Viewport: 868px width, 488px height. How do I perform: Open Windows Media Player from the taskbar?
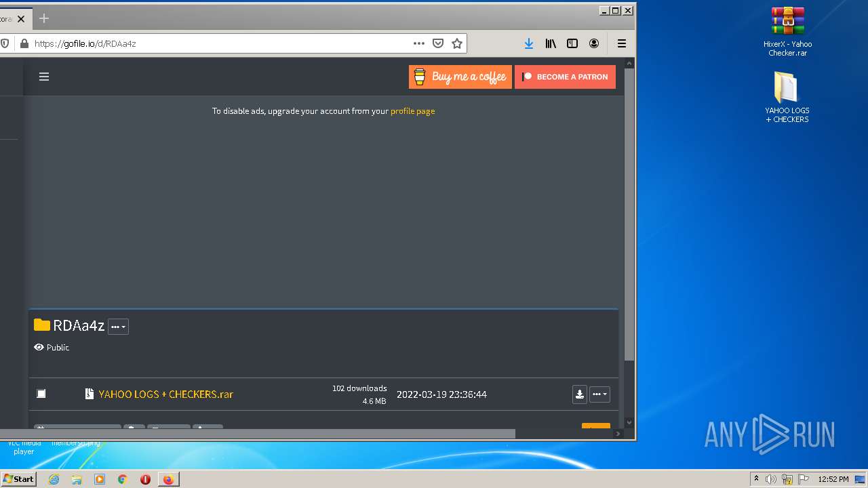click(100, 479)
